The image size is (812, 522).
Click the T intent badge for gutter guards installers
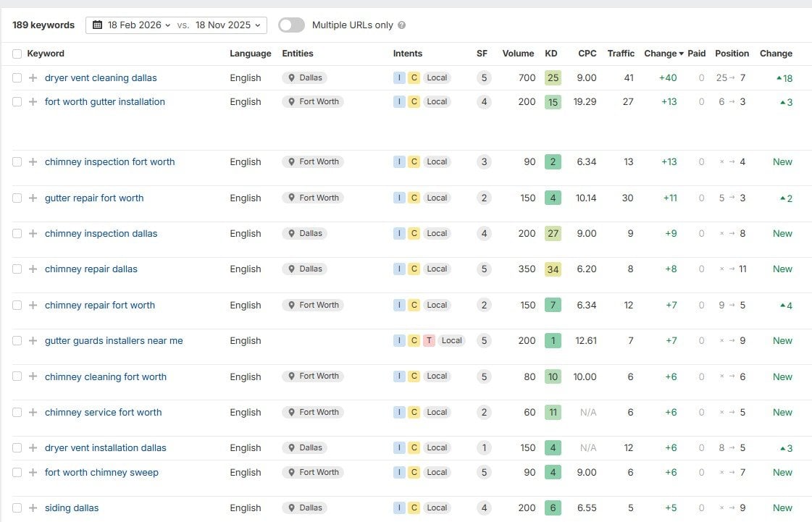click(429, 340)
